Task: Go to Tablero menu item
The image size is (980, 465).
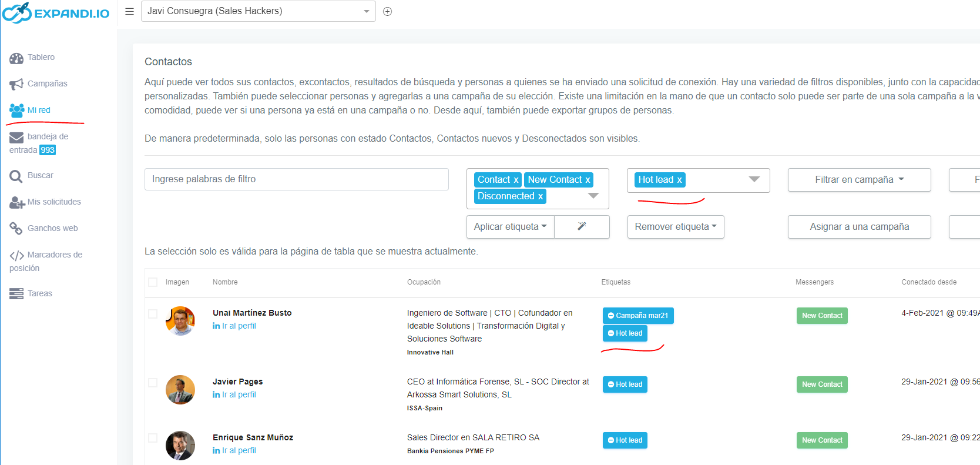Action: pos(41,57)
